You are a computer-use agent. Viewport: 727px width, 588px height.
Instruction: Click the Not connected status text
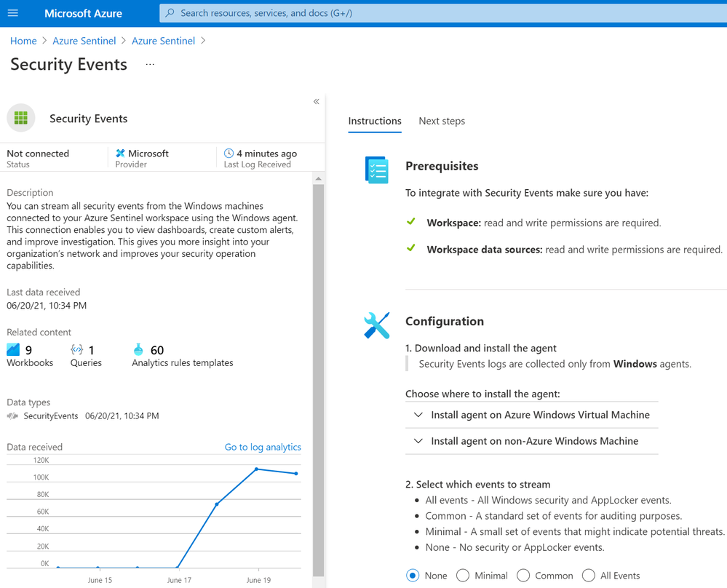click(38, 154)
